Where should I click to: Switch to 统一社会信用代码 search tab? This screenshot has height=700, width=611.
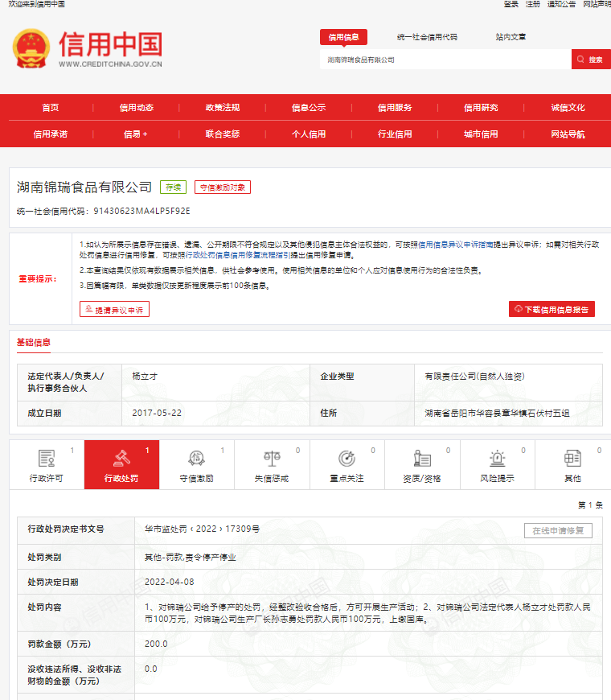point(427,37)
